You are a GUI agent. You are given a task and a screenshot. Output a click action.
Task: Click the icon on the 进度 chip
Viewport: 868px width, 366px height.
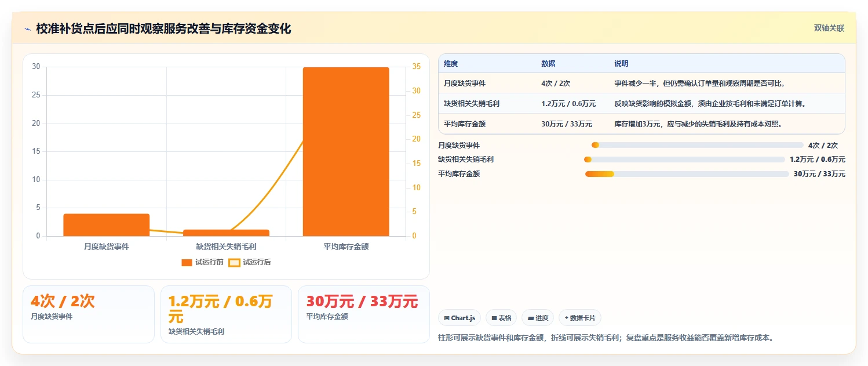click(531, 318)
